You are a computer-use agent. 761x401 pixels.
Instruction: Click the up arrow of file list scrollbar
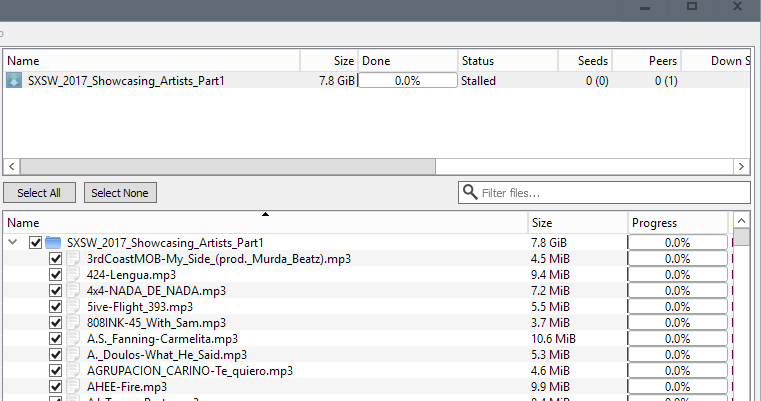[x=741, y=221]
